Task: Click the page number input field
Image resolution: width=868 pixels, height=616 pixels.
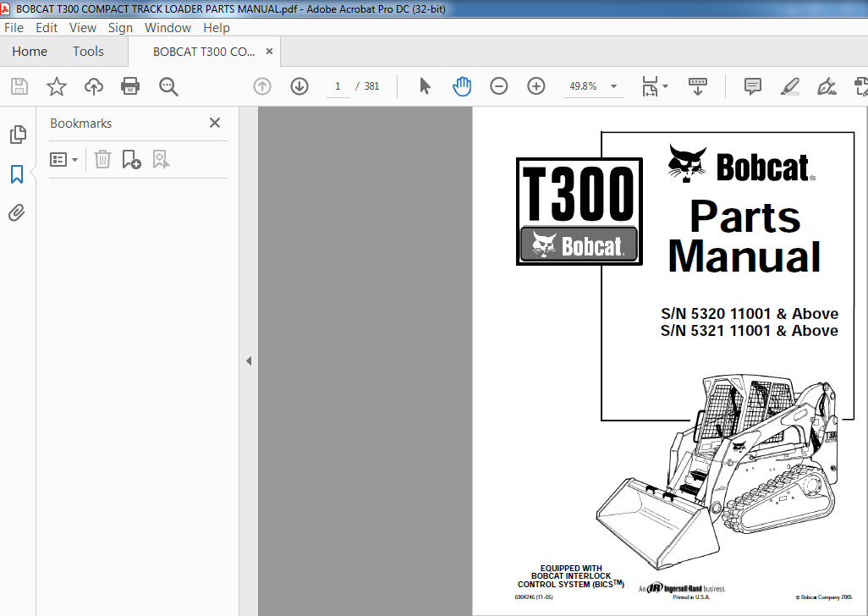Action: point(338,86)
